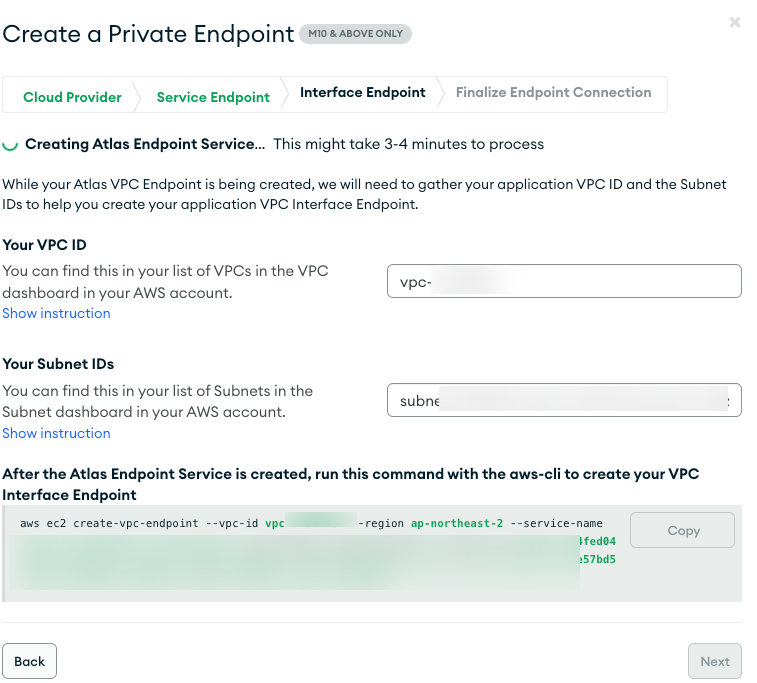This screenshot has height=683, width=757.
Task: Click the Creating Atlas Endpoint Service status text
Action: click(145, 144)
